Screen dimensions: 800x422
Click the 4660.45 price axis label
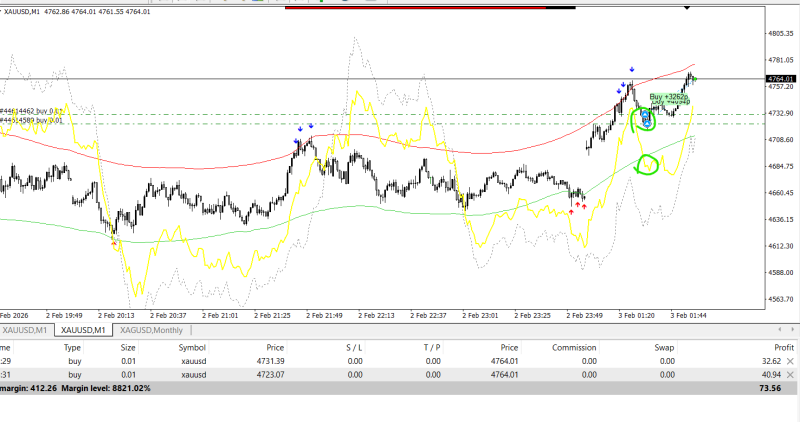click(781, 193)
